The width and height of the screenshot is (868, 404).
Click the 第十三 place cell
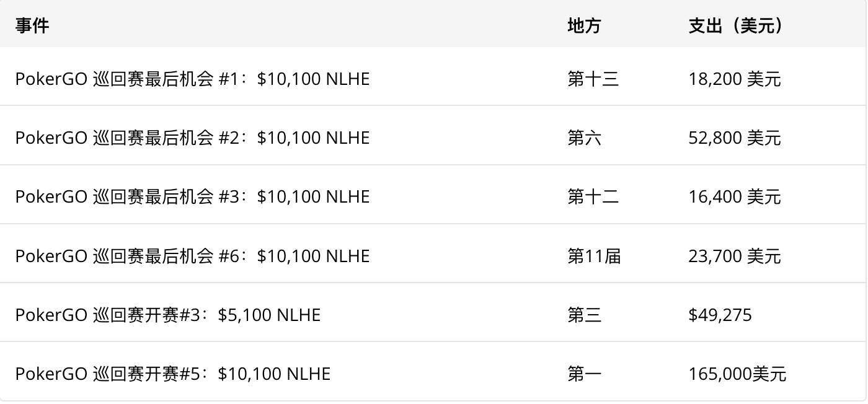tap(593, 79)
